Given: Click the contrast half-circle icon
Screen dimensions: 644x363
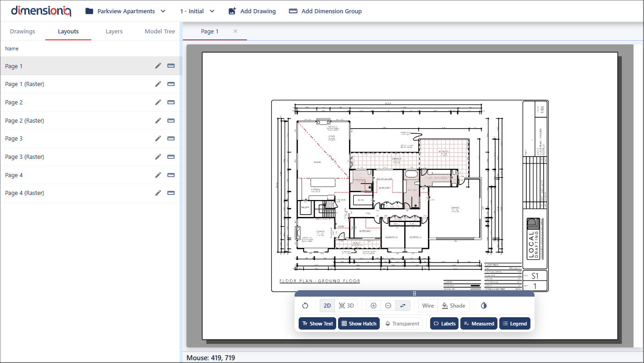Looking at the screenshot, I should pyautogui.click(x=484, y=306).
